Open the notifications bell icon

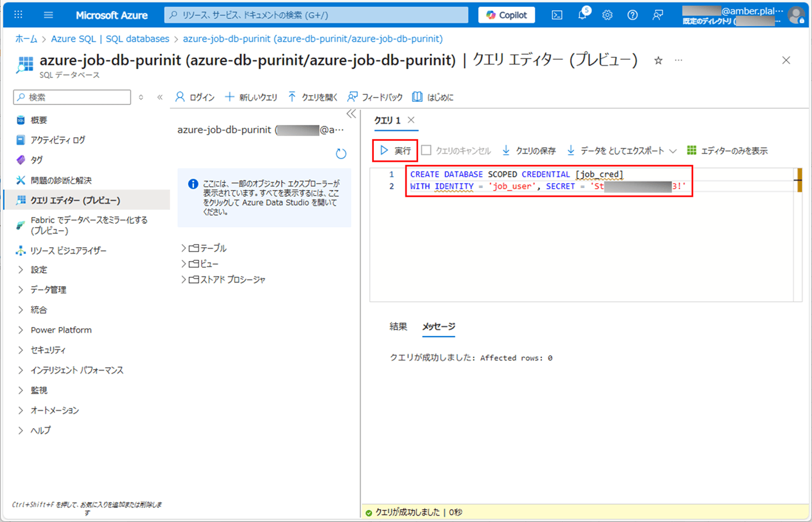coord(582,15)
